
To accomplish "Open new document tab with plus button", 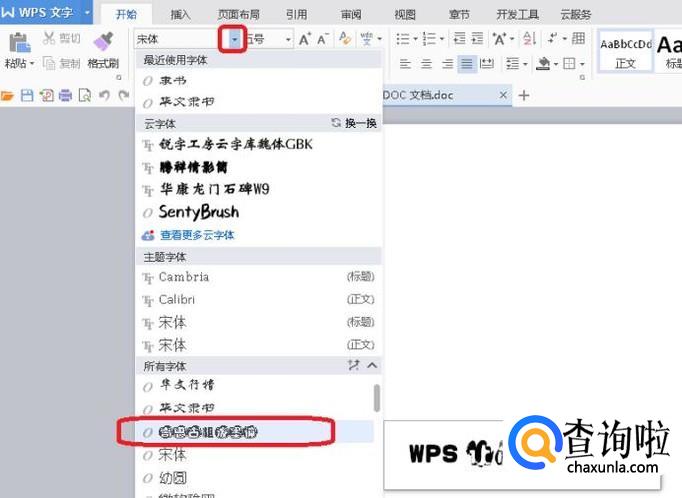I will 524,95.
